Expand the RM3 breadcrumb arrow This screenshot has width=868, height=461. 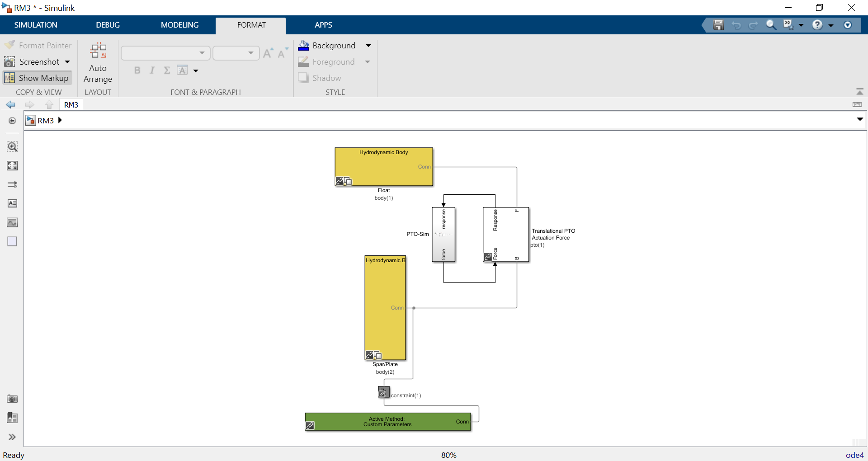point(60,120)
